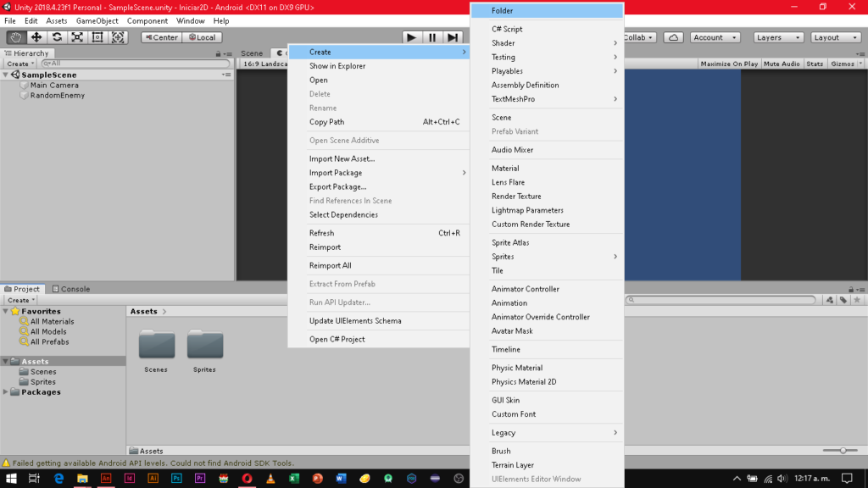Image resolution: width=868 pixels, height=488 pixels.
Task: Click search by type icon in Project
Action: tap(829, 300)
